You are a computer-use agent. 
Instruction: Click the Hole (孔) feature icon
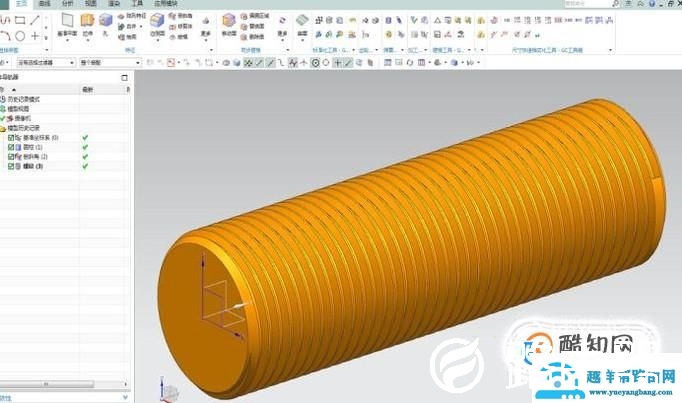[105, 22]
